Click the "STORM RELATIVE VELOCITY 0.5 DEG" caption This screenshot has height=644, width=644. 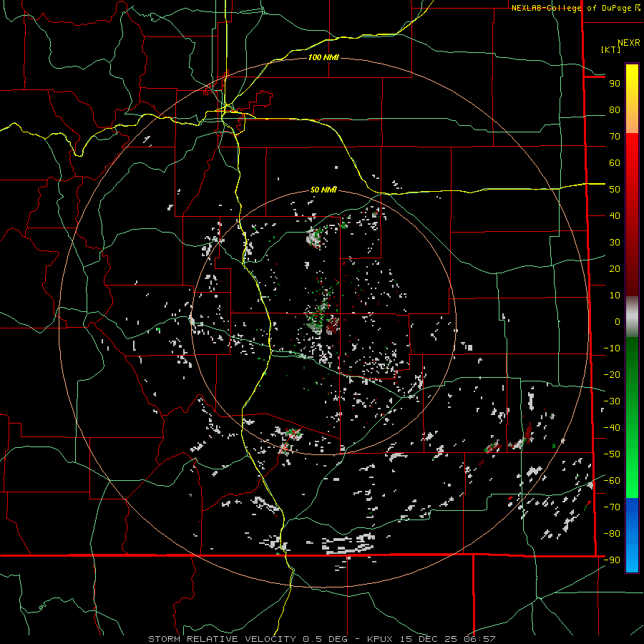(x=248, y=639)
